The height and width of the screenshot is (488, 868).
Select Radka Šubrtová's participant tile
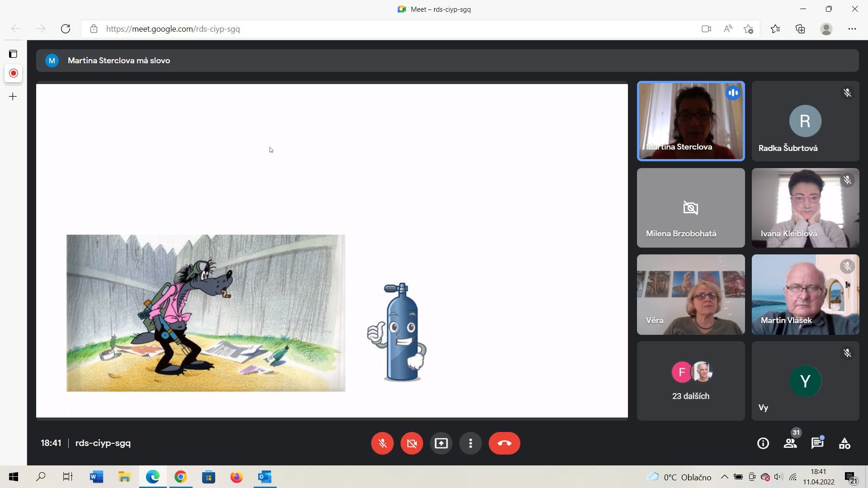pyautogui.click(x=806, y=121)
